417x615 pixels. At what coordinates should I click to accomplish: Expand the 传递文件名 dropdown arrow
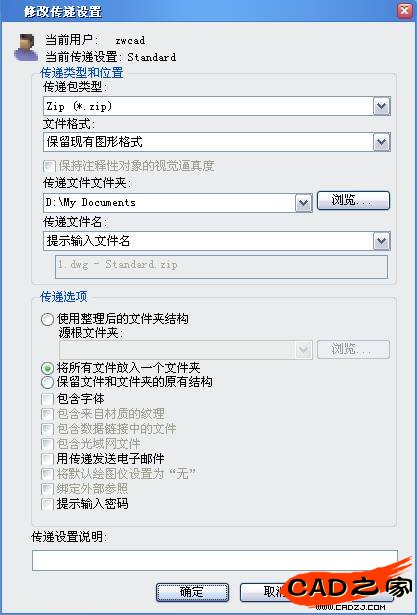pyautogui.click(x=381, y=241)
